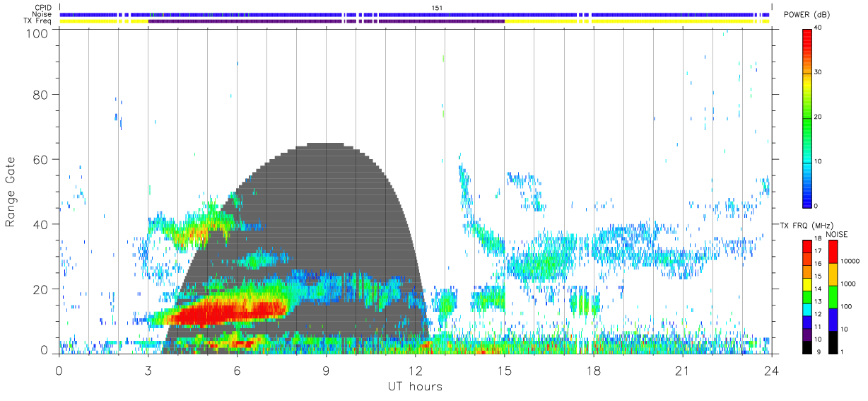Click the 80 tick on the Range Gate axis
868x401 pixels.
41,94
